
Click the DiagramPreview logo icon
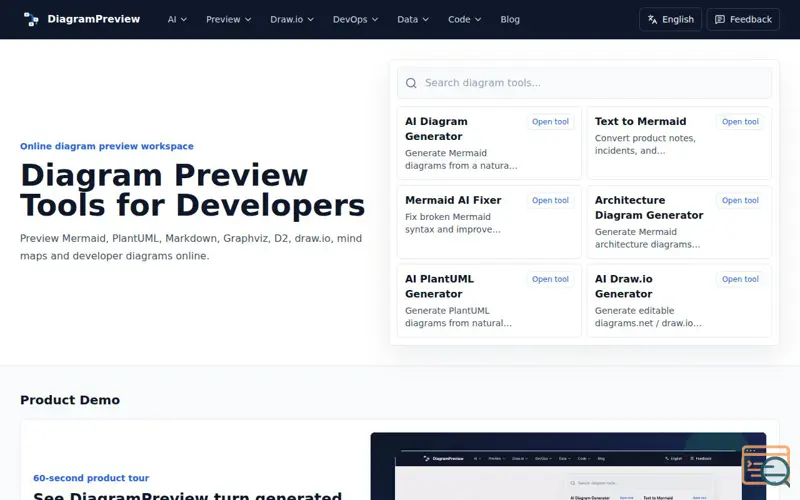[x=31, y=19]
